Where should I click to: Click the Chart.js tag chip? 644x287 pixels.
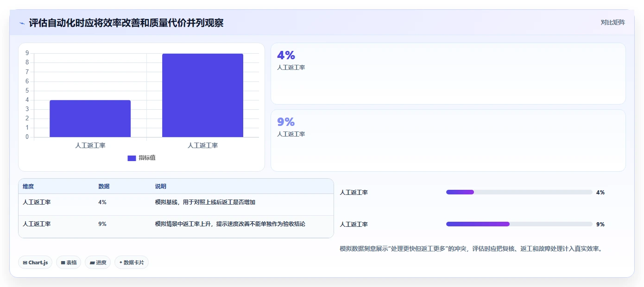click(x=36, y=262)
